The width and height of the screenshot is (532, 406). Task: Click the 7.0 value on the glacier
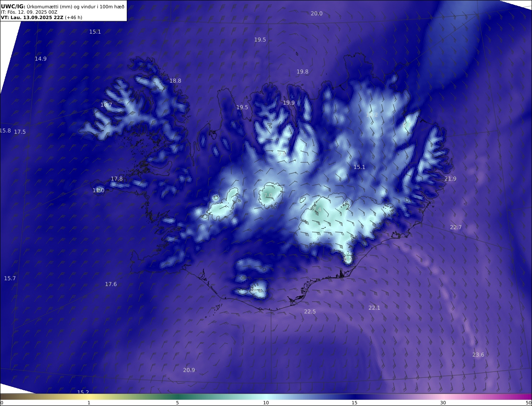point(268,195)
